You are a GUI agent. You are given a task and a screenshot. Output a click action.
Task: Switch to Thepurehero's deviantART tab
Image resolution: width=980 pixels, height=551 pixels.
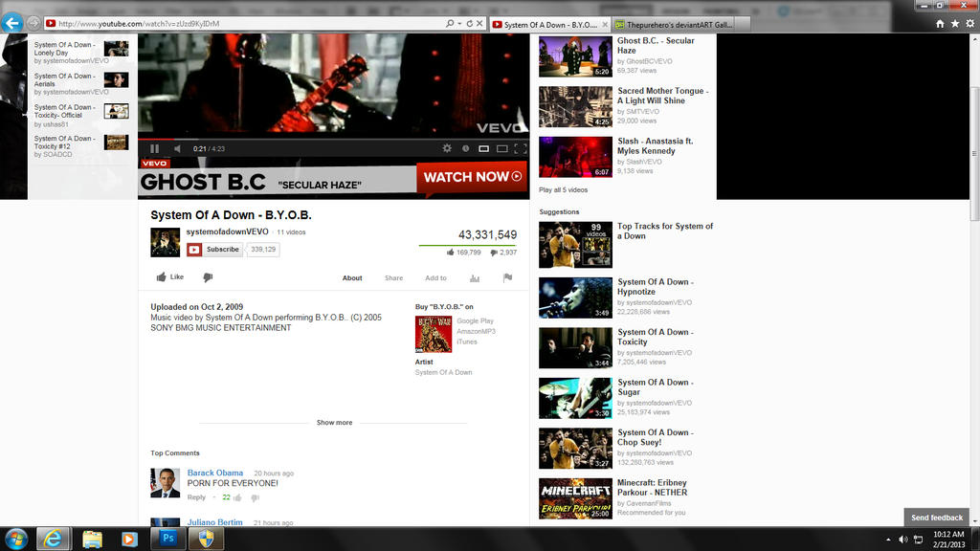pyautogui.click(x=674, y=24)
